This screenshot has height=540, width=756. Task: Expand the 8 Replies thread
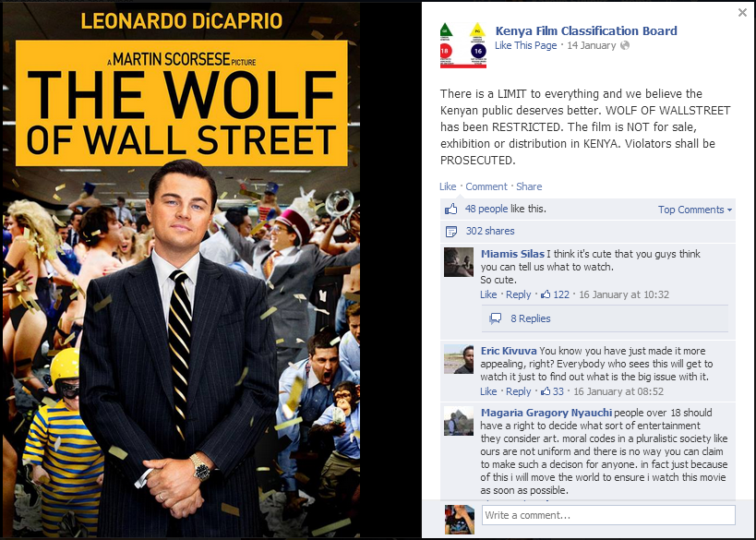(x=531, y=318)
